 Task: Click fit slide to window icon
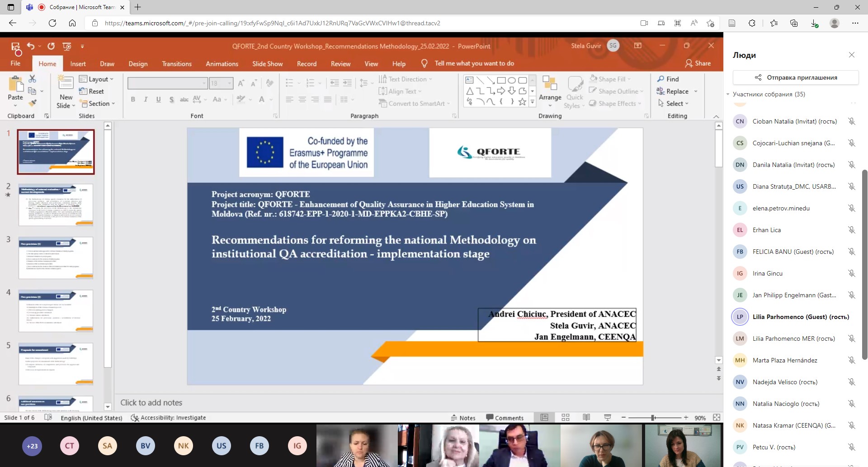pyautogui.click(x=717, y=418)
